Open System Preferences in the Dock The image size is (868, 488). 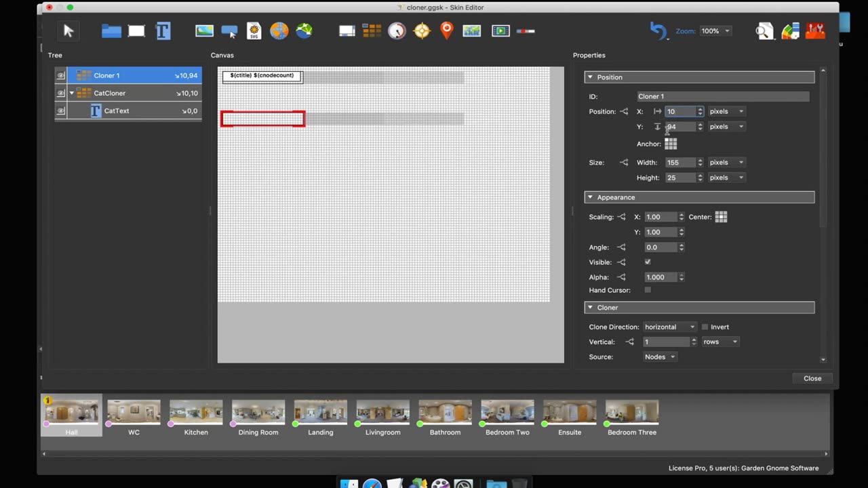(x=463, y=484)
